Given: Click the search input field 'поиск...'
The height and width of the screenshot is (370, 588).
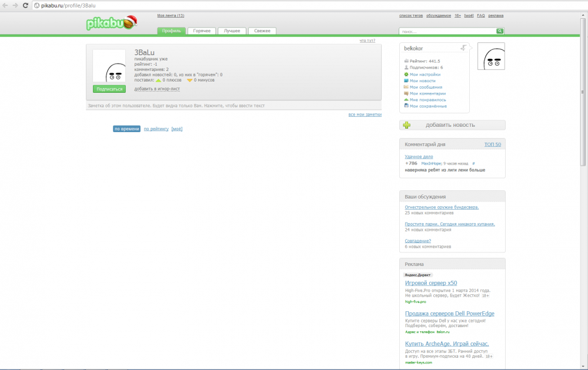Looking at the screenshot, I should coord(447,31).
